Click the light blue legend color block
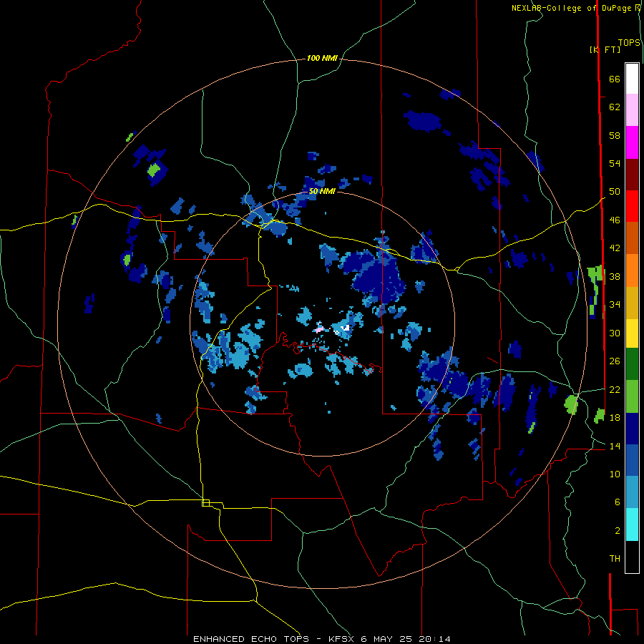This screenshot has width=644, height=644. coord(632,492)
